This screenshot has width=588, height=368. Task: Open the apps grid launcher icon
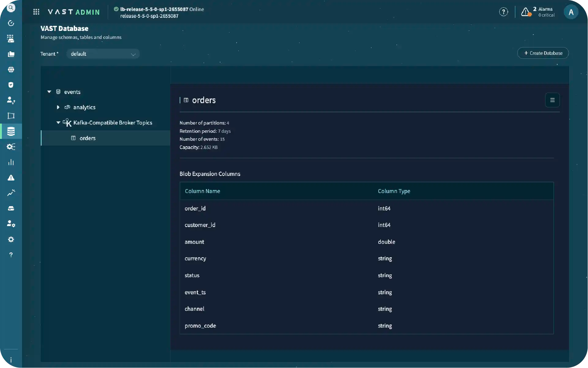(x=36, y=12)
